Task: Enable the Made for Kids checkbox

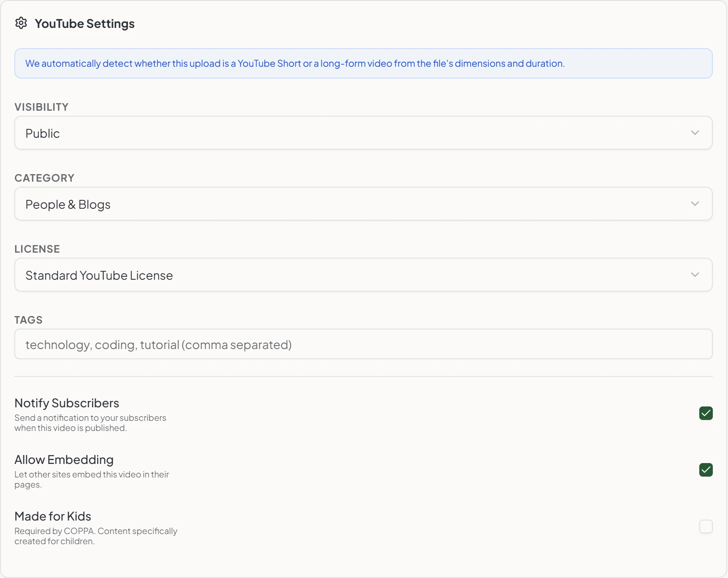Action: (x=706, y=526)
